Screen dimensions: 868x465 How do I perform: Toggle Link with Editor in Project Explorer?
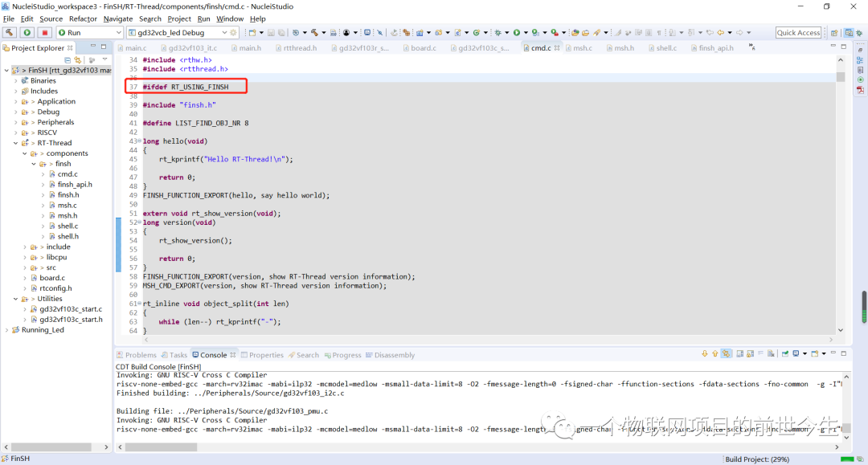pyautogui.click(x=79, y=60)
